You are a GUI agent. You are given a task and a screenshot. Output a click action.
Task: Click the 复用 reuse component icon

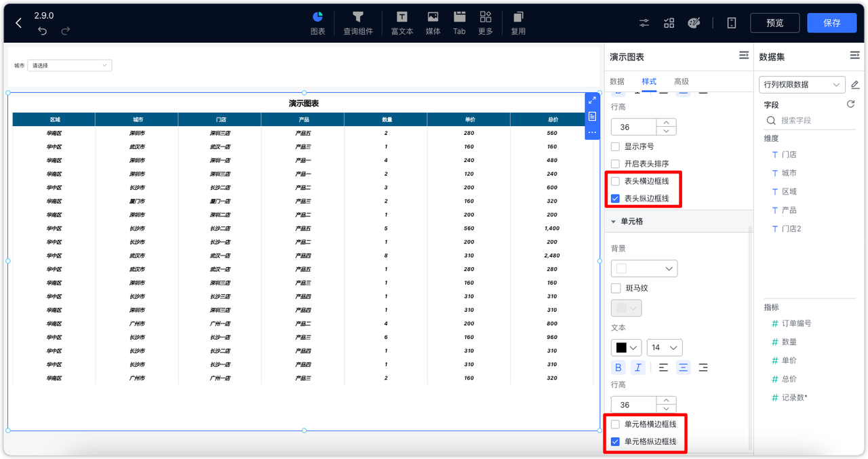[517, 22]
